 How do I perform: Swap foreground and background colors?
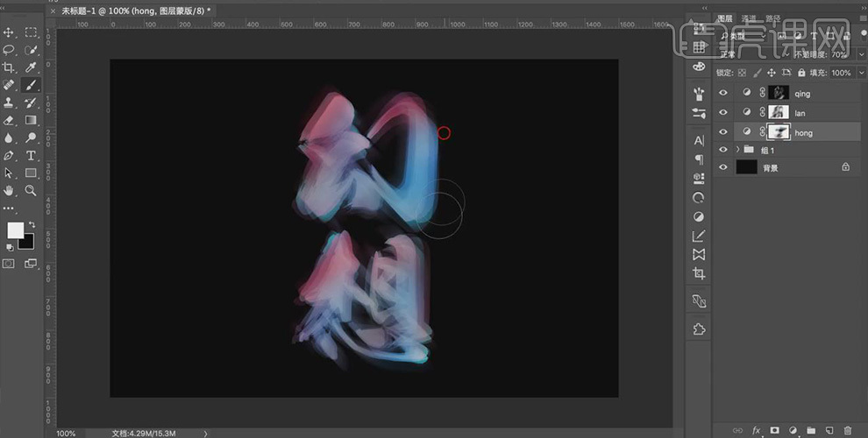[x=32, y=224]
